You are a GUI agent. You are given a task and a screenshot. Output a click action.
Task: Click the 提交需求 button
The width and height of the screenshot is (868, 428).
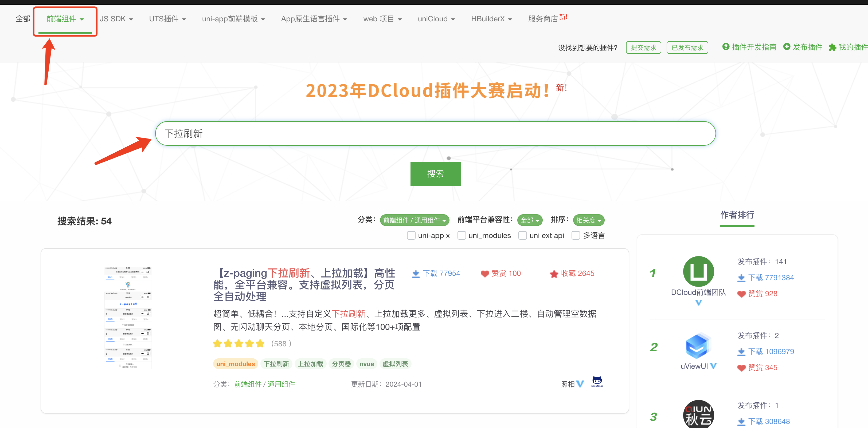tap(643, 47)
